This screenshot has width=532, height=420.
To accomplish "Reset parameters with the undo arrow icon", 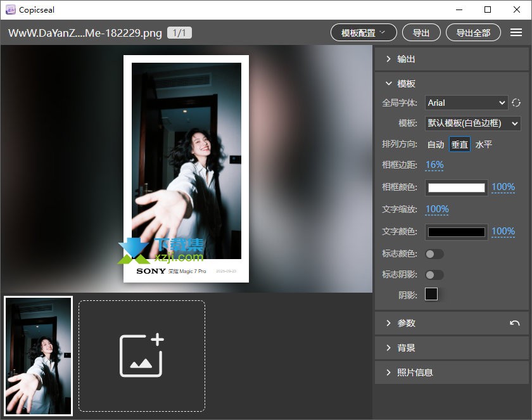I will (x=514, y=323).
